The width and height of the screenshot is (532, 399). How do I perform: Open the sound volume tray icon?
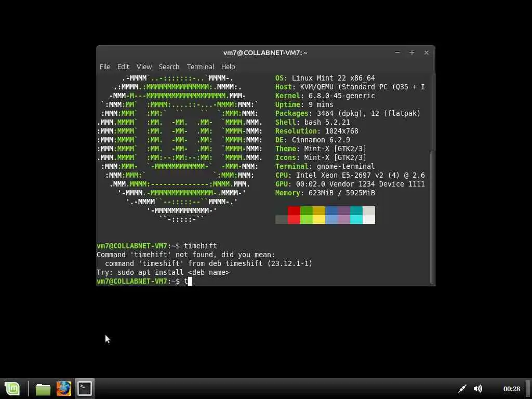(478, 389)
